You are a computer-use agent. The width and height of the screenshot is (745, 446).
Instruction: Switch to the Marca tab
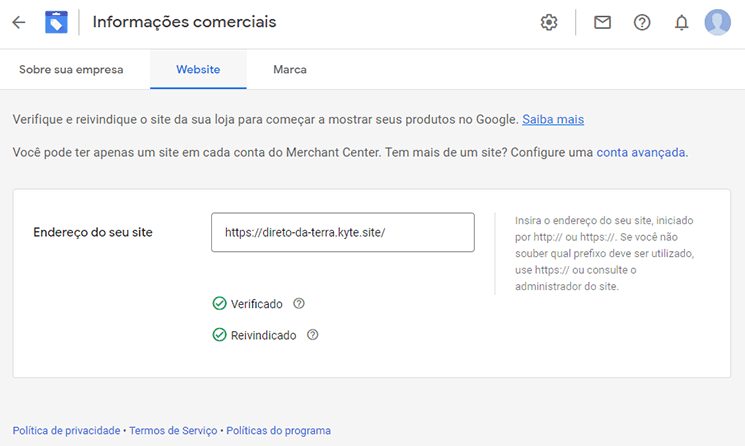(290, 69)
